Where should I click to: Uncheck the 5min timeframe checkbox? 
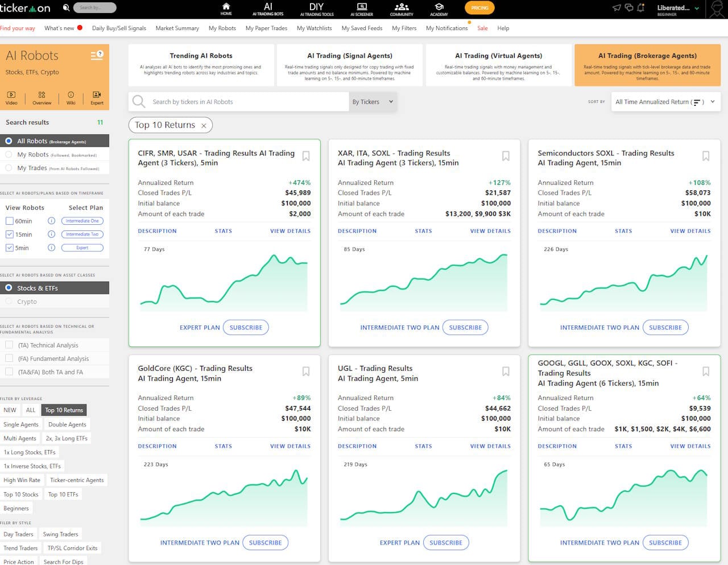pyautogui.click(x=9, y=248)
